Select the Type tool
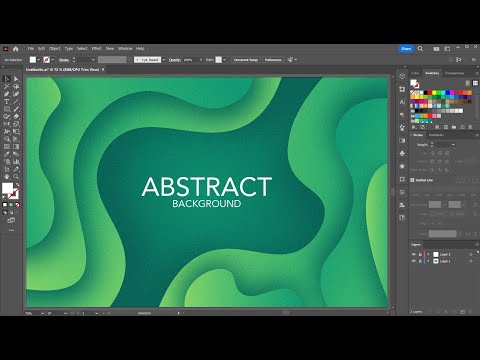Screen dimensions: 480x360 click(7, 102)
